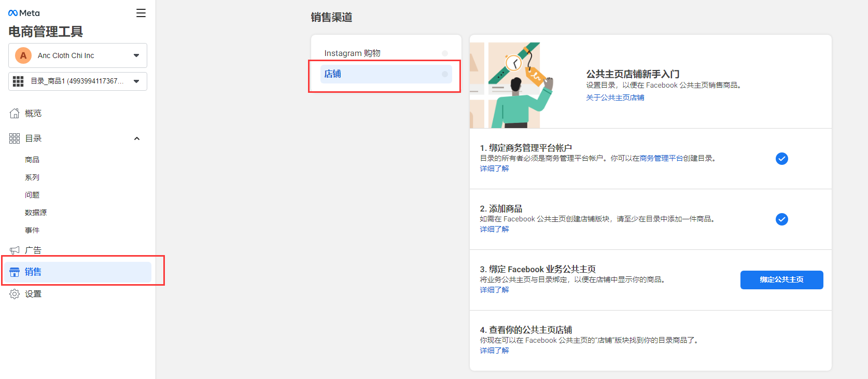
Task: Click the status dot on 店铺 row
Action: point(445,74)
